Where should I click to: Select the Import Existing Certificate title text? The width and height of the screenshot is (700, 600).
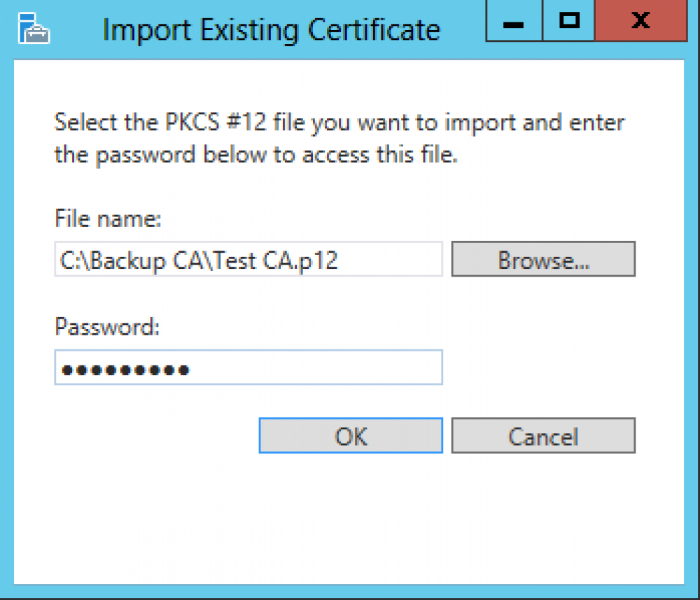272,29
